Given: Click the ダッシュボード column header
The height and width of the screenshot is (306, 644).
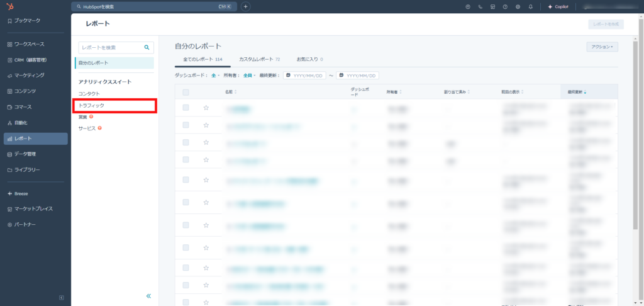Looking at the screenshot, I should pos(361,92).
